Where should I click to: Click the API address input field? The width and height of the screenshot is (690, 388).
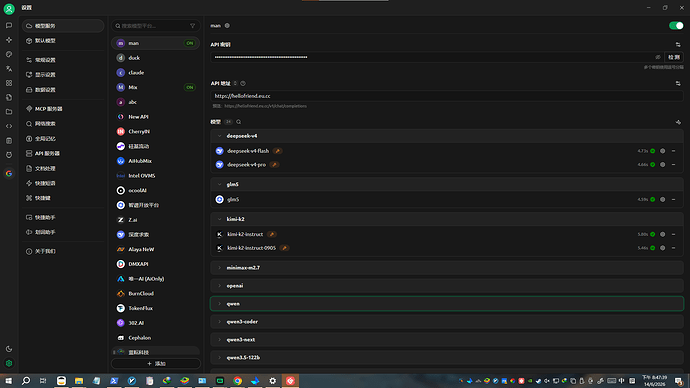(447, 96)
